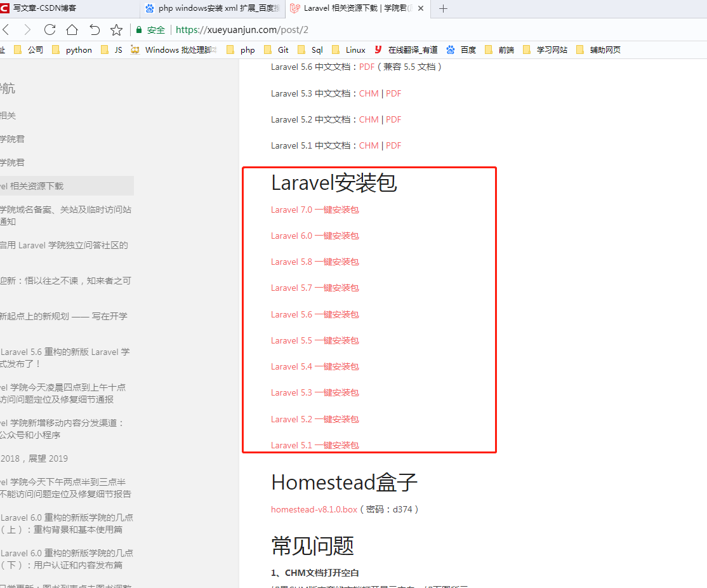Image resolution: width=707 pixels, height=588 pixels.
Task: Open the Linux bookmark folder
Action: pos(349,50)
